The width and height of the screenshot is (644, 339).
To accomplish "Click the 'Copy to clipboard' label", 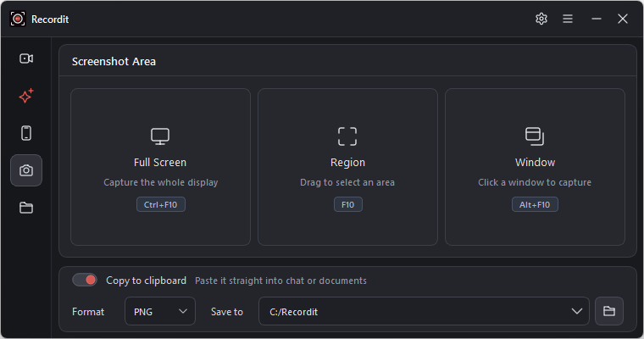I will [x=147, y=281].
